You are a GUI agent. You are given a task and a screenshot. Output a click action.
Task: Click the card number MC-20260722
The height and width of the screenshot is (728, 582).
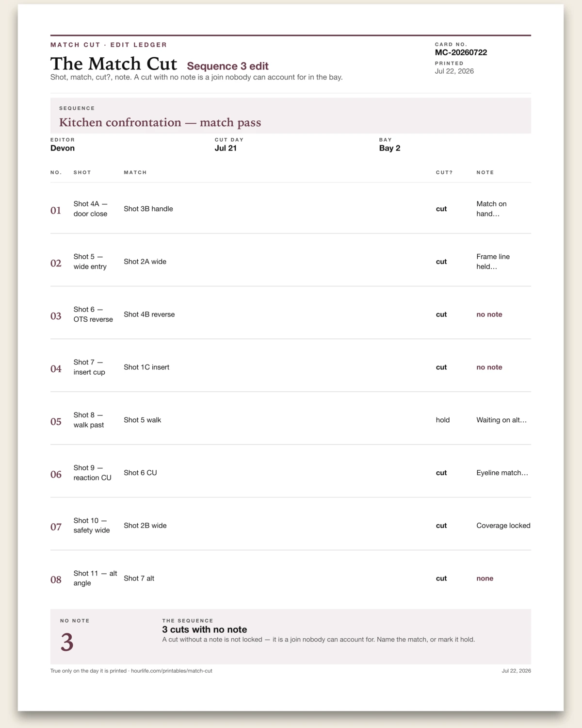(461, 52)
